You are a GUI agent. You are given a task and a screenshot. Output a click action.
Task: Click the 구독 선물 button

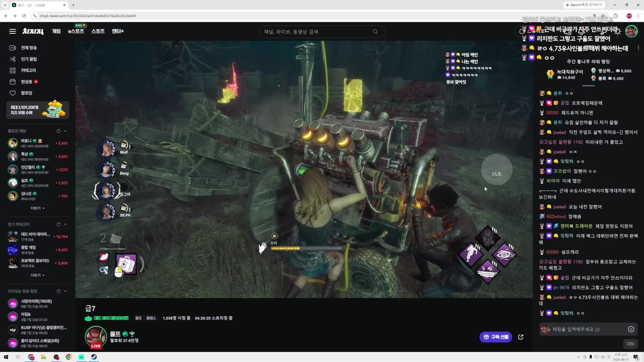(496, 337)
